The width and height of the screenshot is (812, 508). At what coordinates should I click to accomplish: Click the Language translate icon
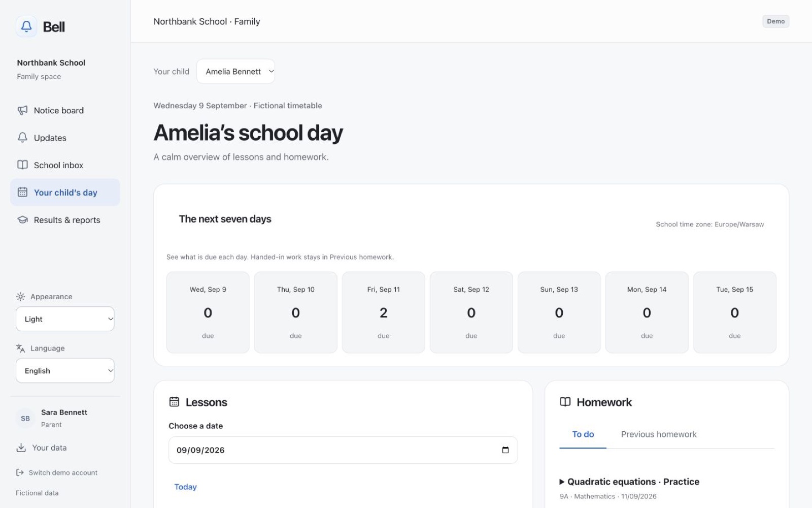20,348
